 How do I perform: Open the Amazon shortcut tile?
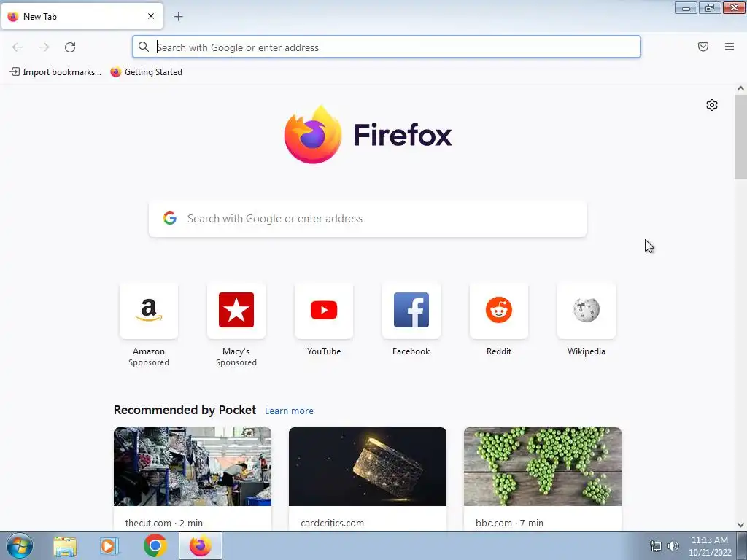tap(149, 311)
